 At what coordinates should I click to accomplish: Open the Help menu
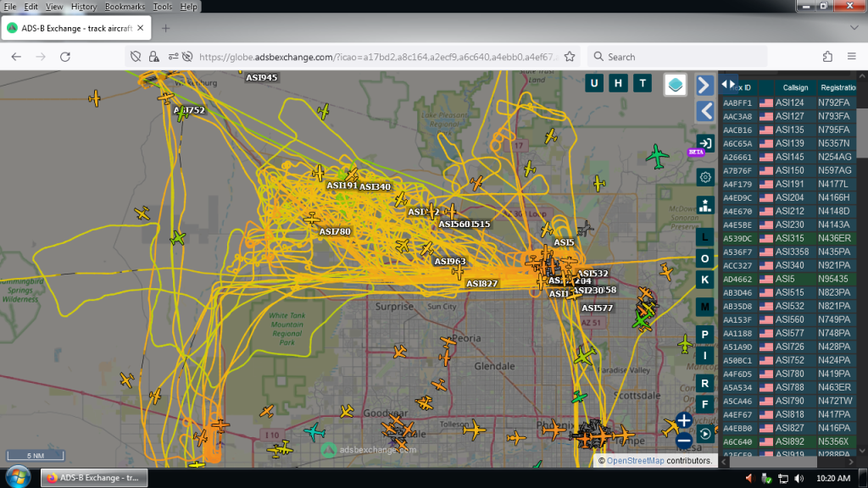click(188, 7)
